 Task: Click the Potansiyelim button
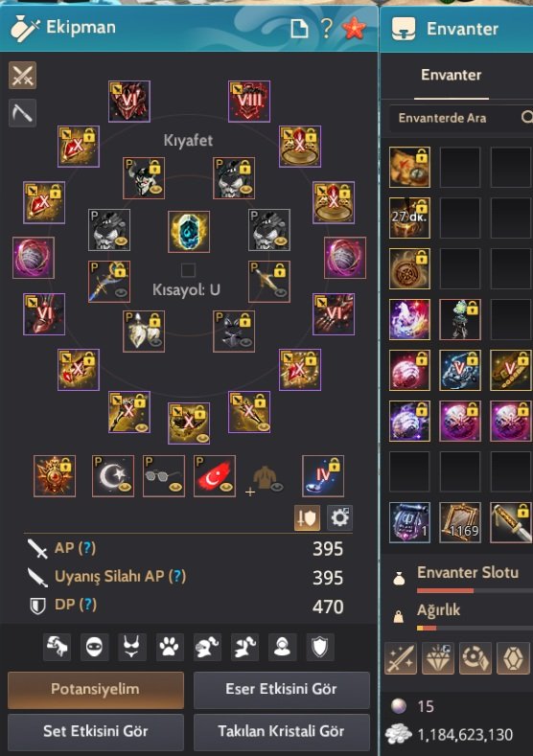pyautogui.click(x=96, y=690)
